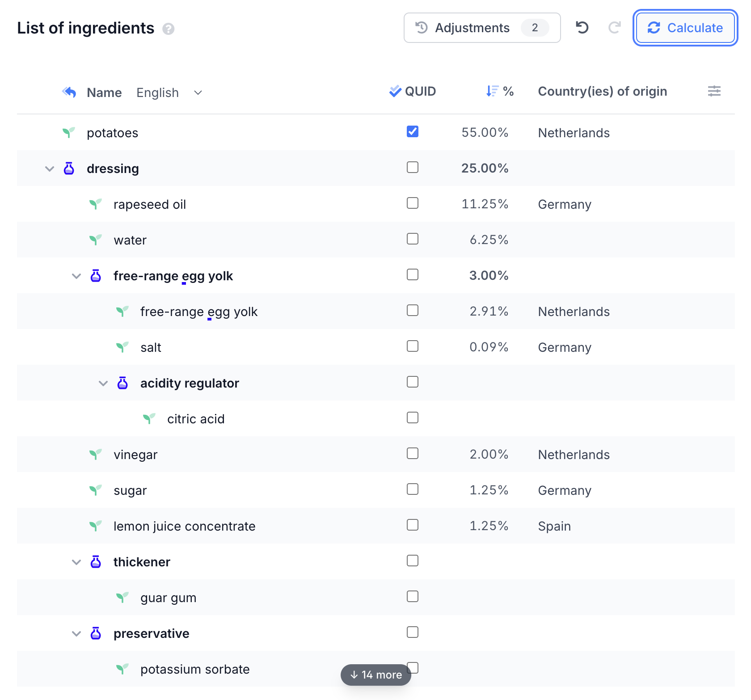Click the Calculate button
Image resolution: width=751 pixels, height=700 pixels.
point(685,28)
